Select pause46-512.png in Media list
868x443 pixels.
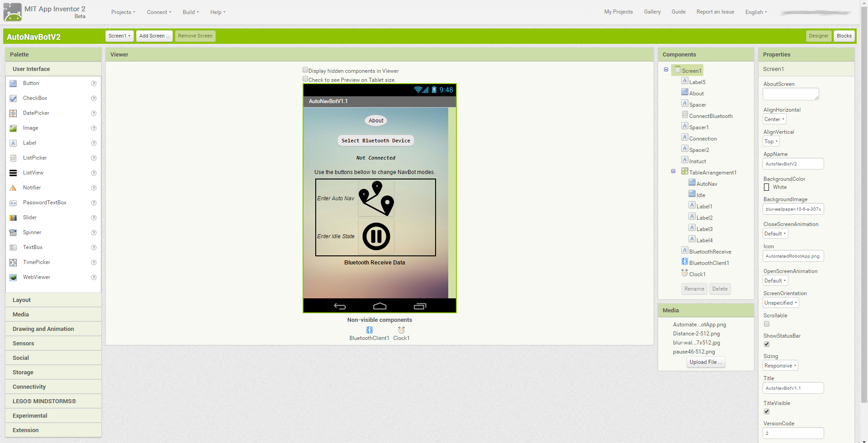point(694,352)
